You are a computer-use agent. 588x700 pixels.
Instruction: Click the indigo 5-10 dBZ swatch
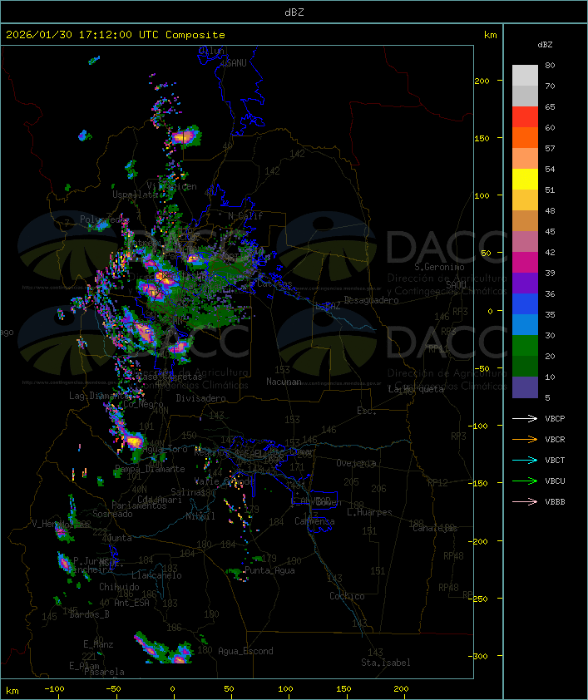[525, 387]
